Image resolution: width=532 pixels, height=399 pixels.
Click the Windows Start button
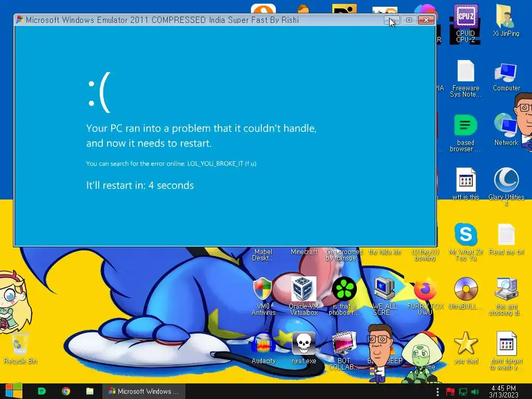14,391
